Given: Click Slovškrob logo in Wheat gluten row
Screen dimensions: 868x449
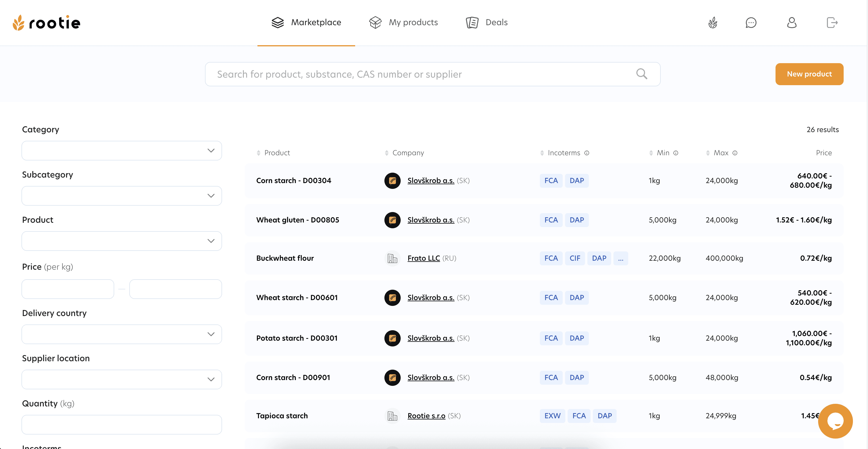Looking at the screenshot, I should (x=392, y=220).
